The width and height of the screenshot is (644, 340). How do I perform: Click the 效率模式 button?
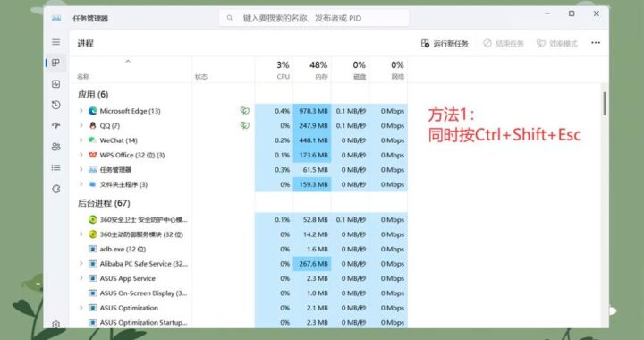557,44
